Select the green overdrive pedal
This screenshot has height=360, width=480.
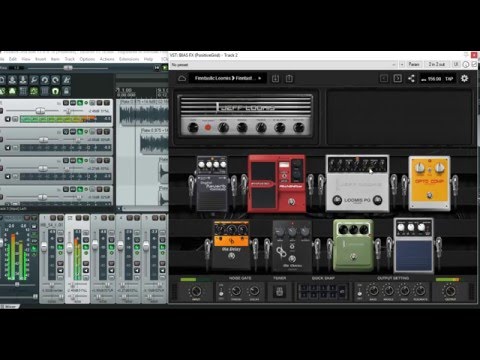click(x=353, y=245)
